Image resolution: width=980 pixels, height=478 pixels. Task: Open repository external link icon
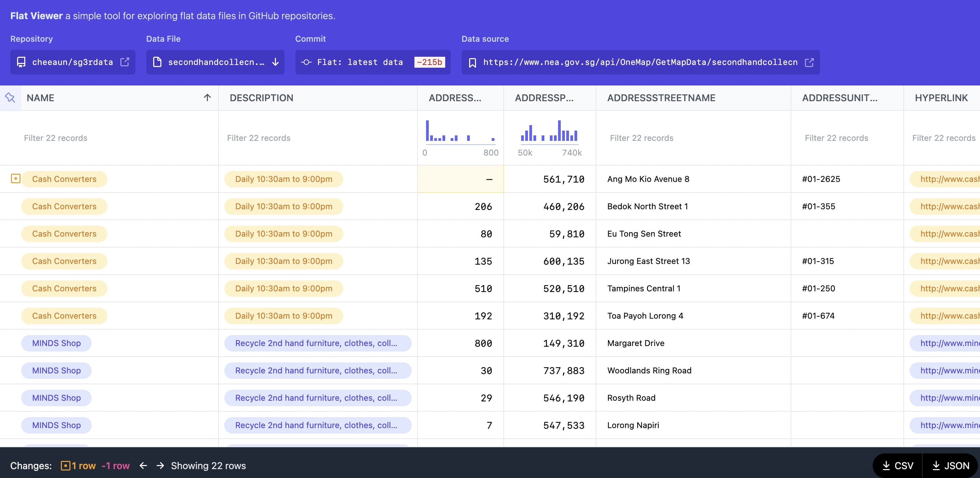click(x=125, y=62)
